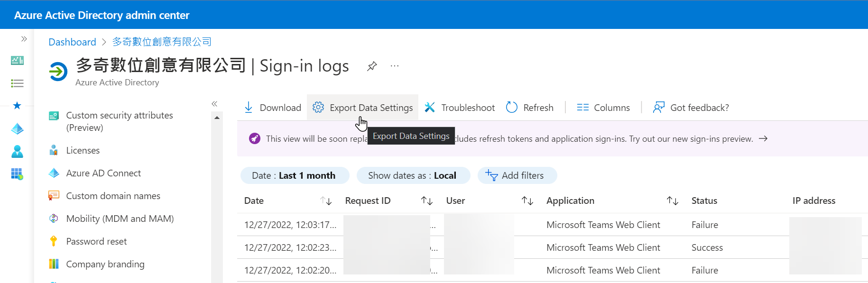Expand the left portal menu chevrons
Image resolution: width=868 pixels, height=283 pixels.
click(24, 39)
